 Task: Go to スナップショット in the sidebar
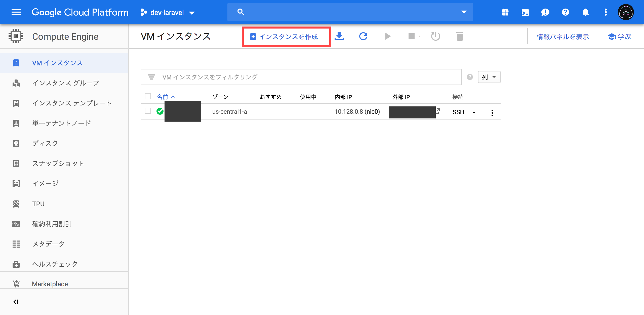(x=58, y=164)
